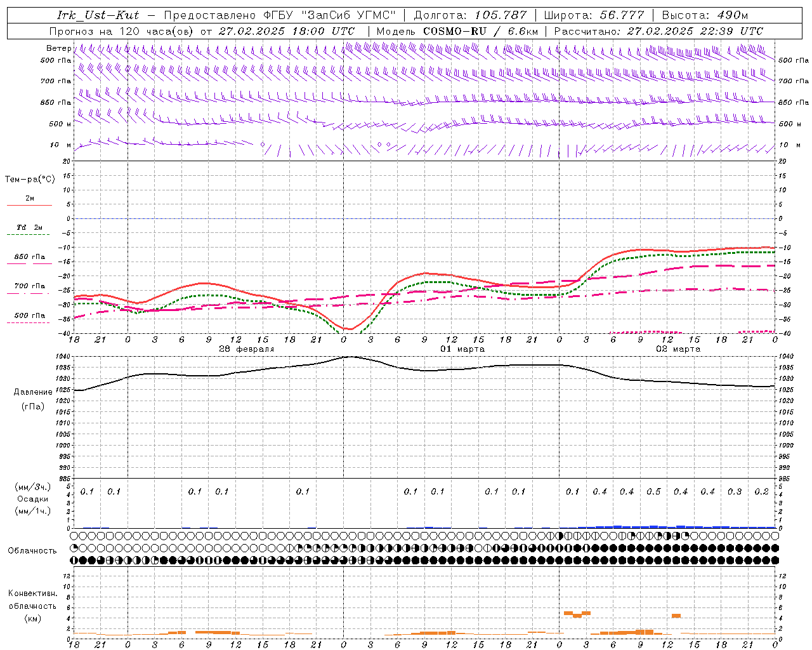Click the '0.3' precipitation amount value
Image resolution: width=812 pixels, height=650 pixels.
[x=735, y=491]
